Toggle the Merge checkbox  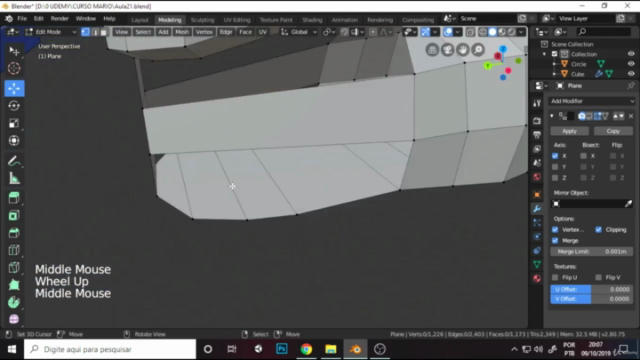[555, 241]
